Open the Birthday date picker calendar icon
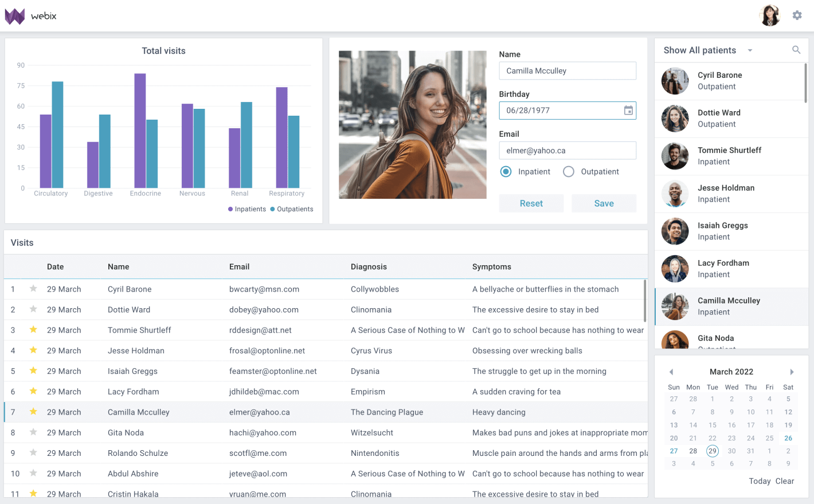Image resolution: width=814 pixels, height=504 pixels. 628,110
